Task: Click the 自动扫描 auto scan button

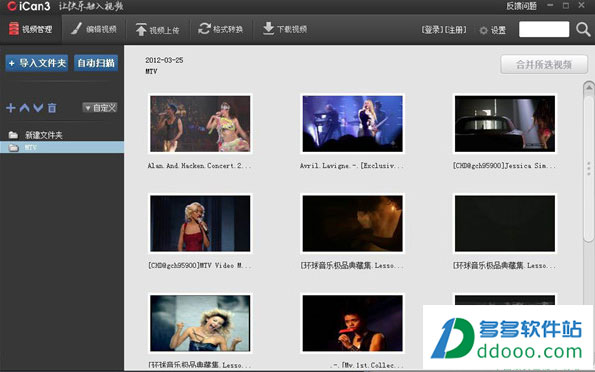Action: 96,63
